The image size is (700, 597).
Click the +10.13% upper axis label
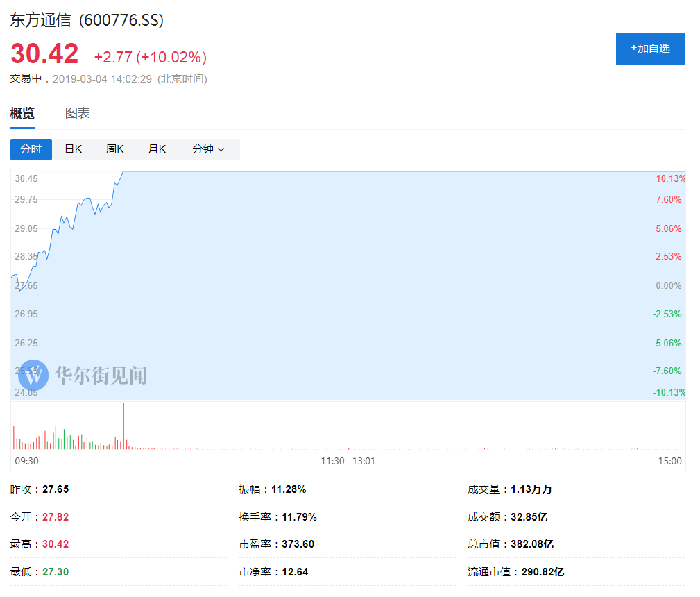click(670, 178)
